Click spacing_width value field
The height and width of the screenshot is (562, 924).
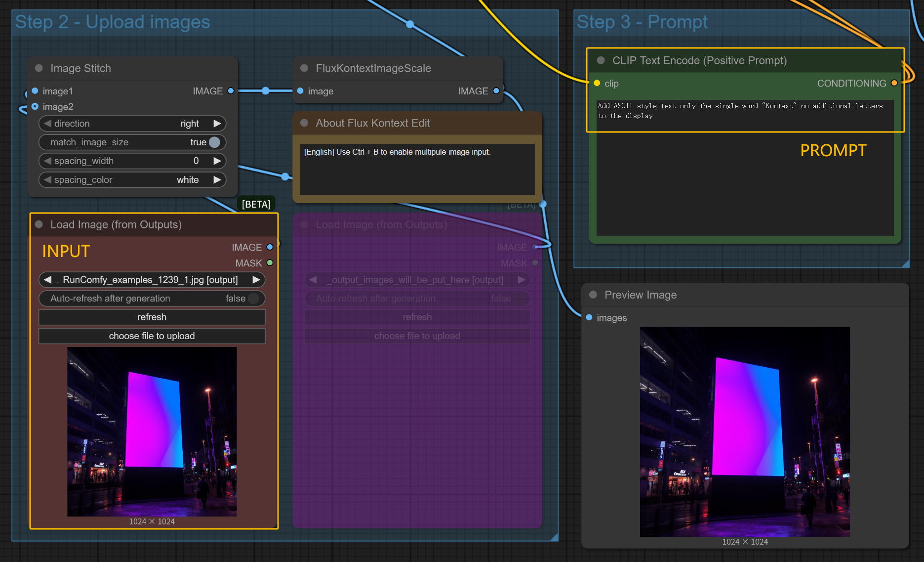click(x=132, y=161)
